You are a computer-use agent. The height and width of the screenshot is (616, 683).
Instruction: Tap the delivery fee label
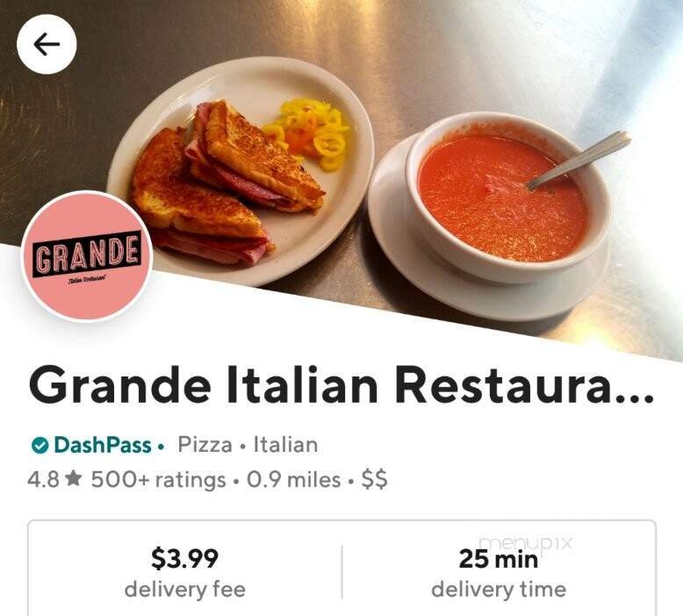tap(185, 590)
